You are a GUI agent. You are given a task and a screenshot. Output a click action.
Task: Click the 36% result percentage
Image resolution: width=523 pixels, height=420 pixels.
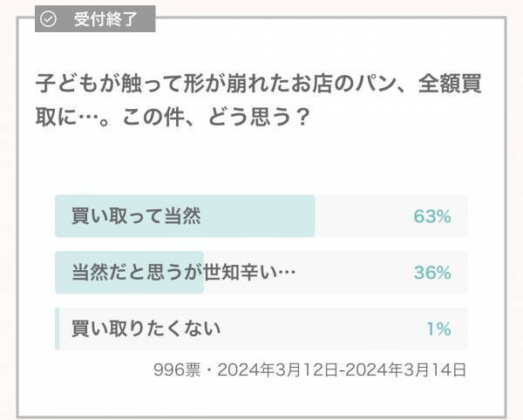click(431, 273)
